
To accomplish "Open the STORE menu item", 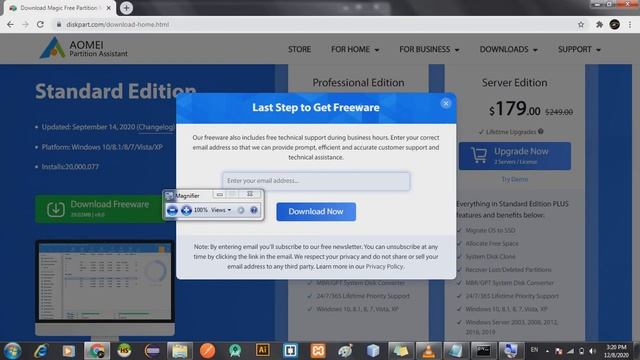I will coord(299,49).
